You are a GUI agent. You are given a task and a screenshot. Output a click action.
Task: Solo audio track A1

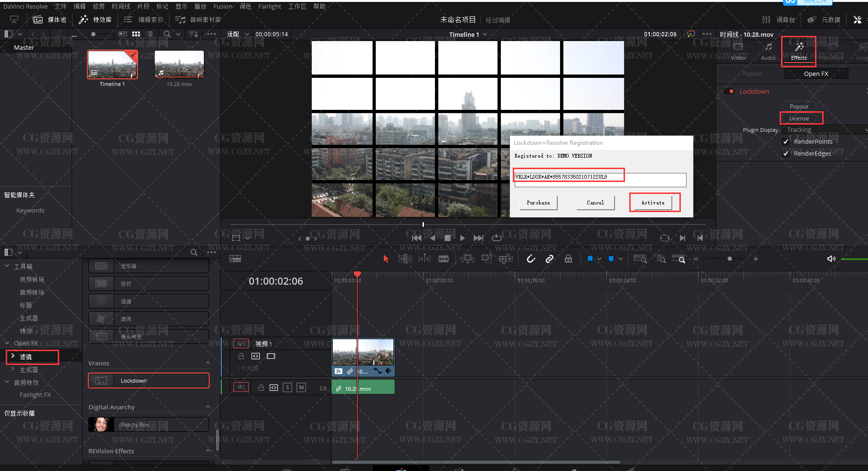287,387
